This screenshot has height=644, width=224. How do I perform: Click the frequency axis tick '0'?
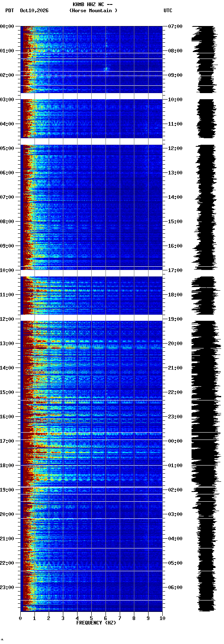click(20, 618)
